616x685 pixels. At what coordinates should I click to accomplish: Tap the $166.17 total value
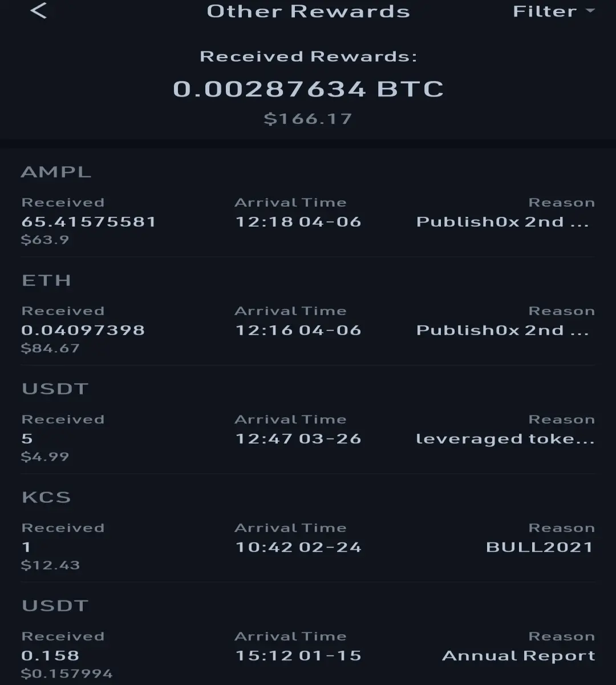pyautogui.click(x=308, y=119)
